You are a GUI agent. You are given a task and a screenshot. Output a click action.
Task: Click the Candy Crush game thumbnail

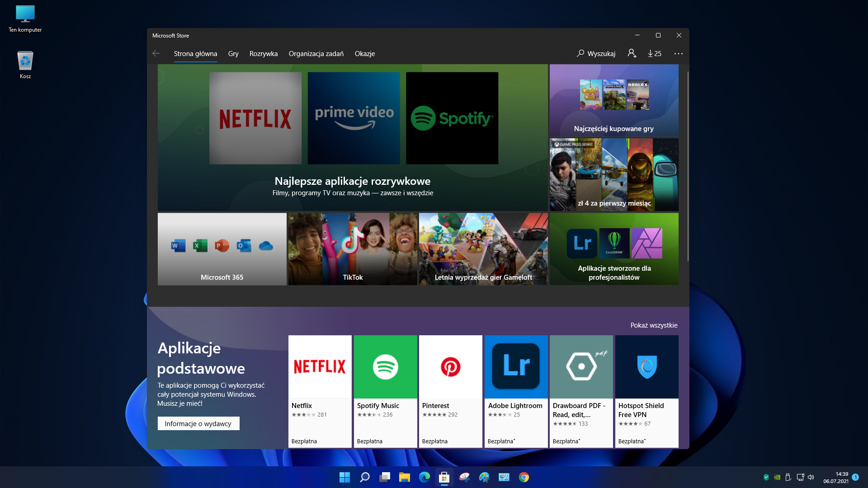591,95
